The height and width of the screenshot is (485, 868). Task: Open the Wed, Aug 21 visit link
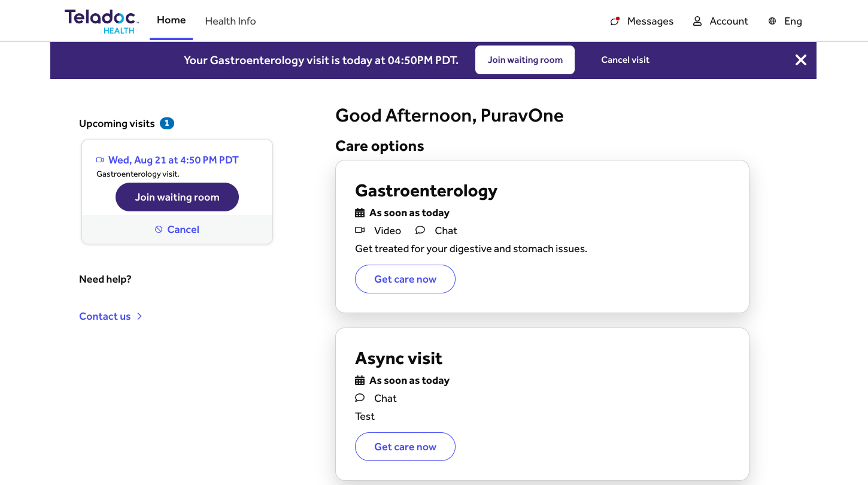click(173, 160)
